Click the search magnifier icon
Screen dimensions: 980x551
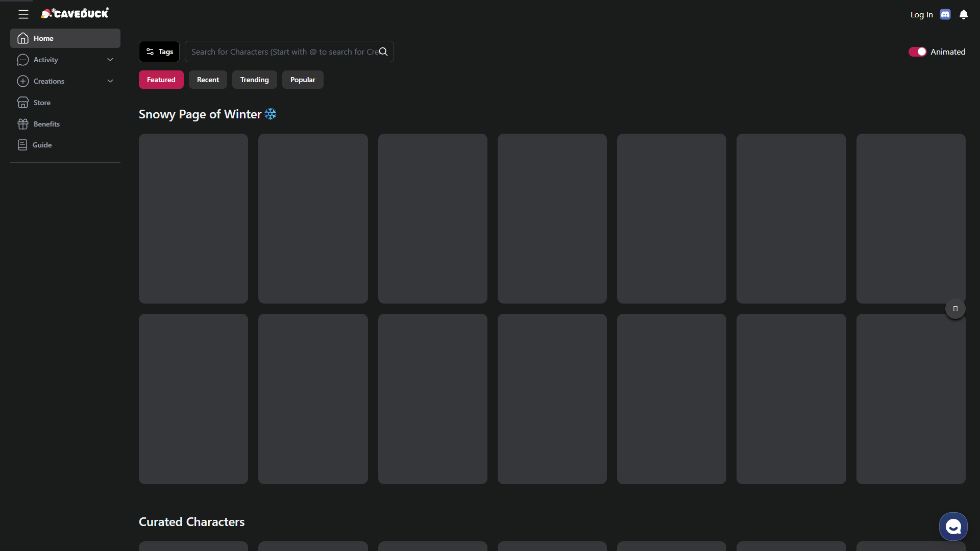click(383, 52)
